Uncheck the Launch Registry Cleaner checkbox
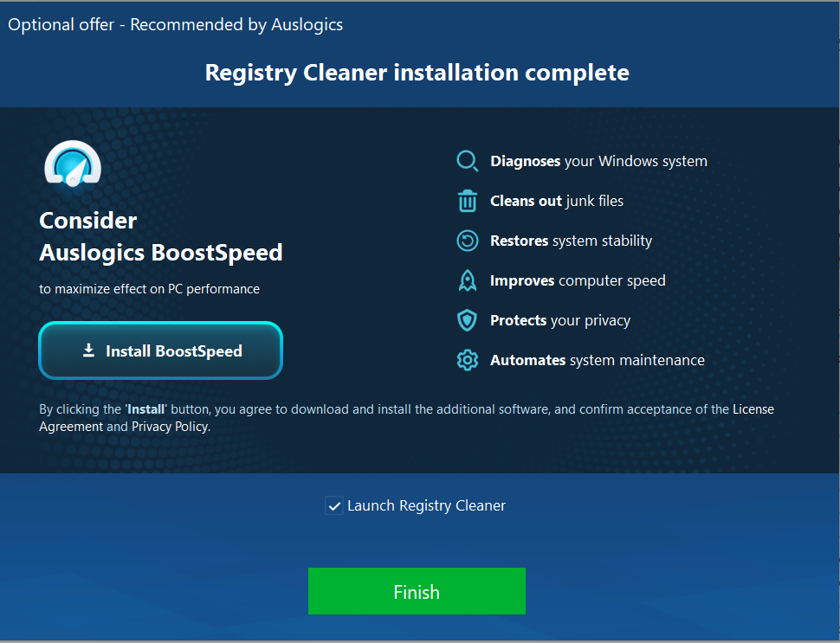This screenshot has height=643, width=840. coord(334,505)
